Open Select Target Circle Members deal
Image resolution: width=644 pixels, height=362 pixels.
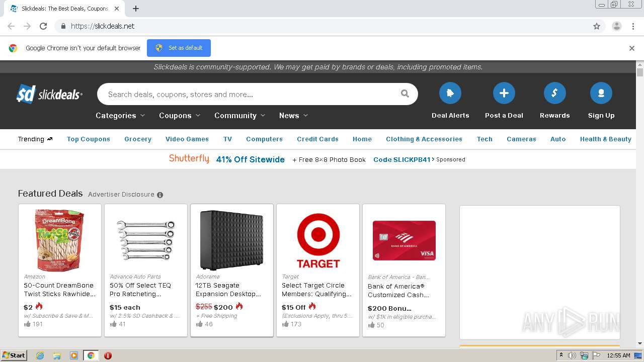click(x=316, y=290)
